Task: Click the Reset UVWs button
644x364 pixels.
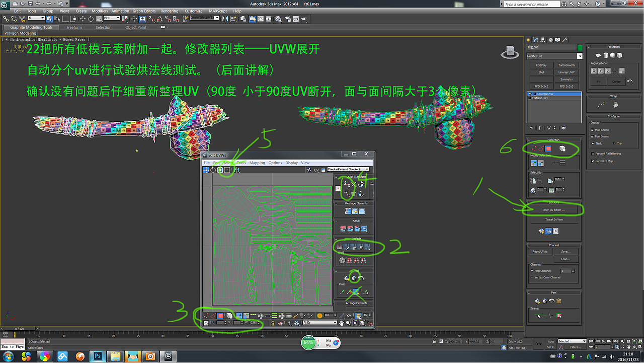Action: pyautogui.click(x=540, y=251)
